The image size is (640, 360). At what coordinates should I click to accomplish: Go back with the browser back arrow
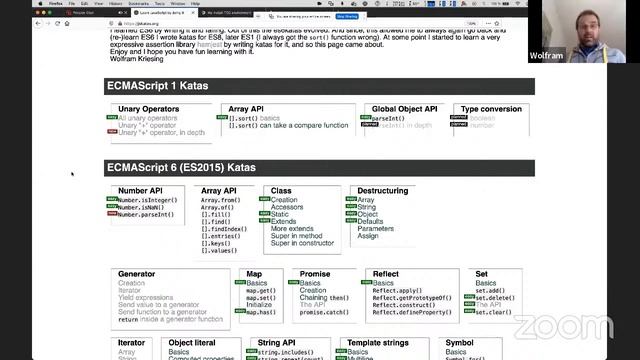[38, 24]
